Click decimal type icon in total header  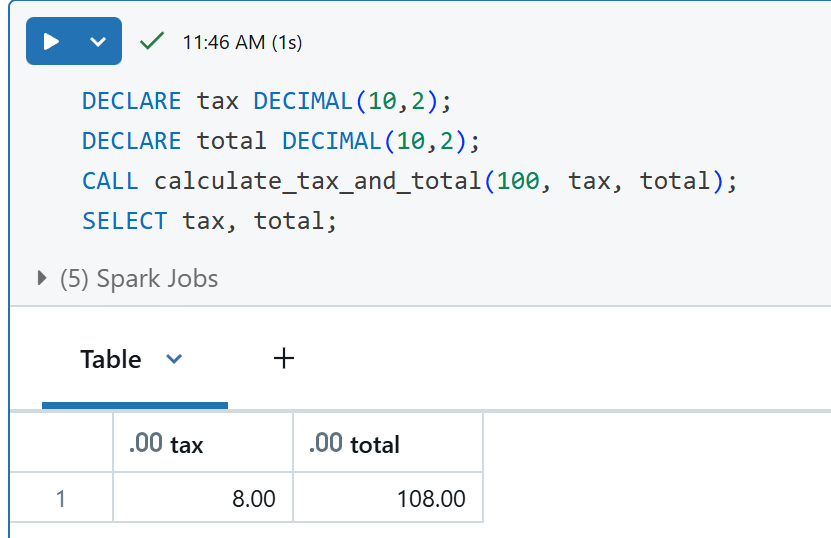click(x=325, y=443)
